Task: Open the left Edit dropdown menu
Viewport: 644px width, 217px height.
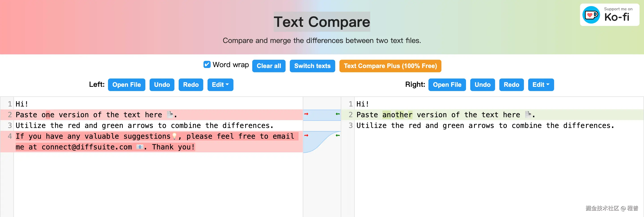Action: pos(220,85)
